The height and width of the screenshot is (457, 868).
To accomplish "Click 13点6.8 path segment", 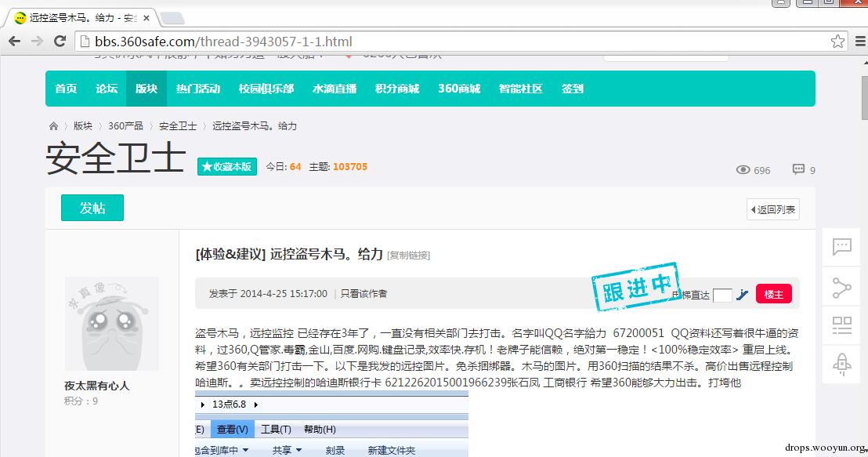I will coord(230,404).
